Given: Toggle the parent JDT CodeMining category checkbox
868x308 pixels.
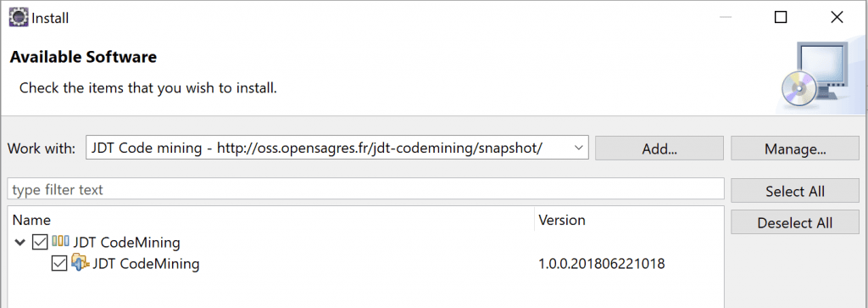Looking at the screenshot, I should tap(41, 242).
